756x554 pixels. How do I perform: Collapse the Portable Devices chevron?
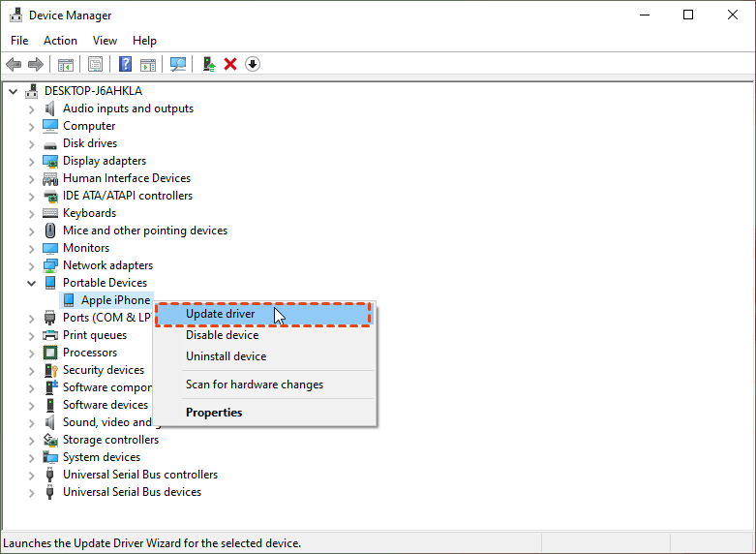click(x=31, y=283)
